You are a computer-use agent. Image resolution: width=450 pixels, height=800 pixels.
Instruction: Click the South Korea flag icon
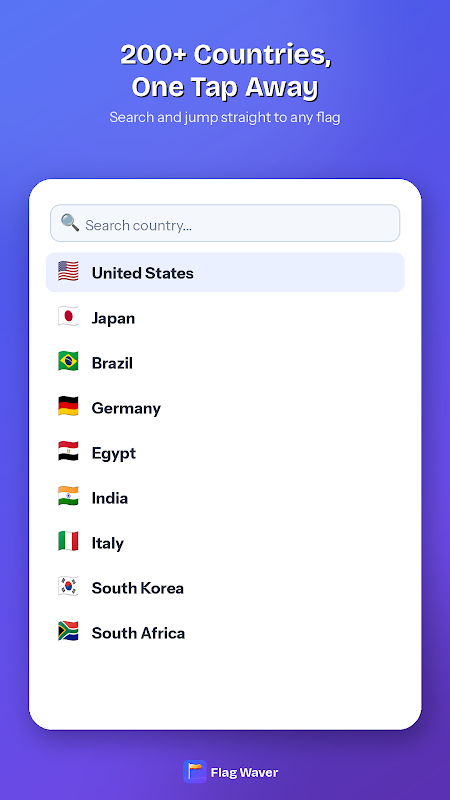click(x=68, y=586)
